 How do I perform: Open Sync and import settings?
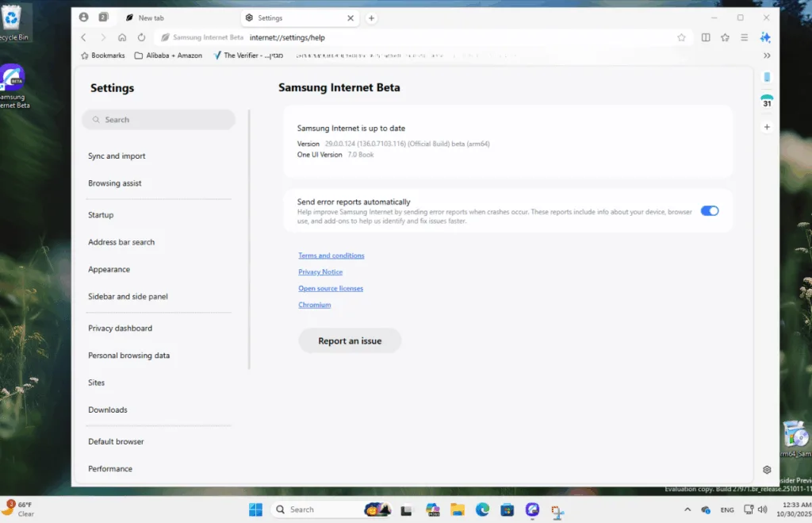click(117, 156)
